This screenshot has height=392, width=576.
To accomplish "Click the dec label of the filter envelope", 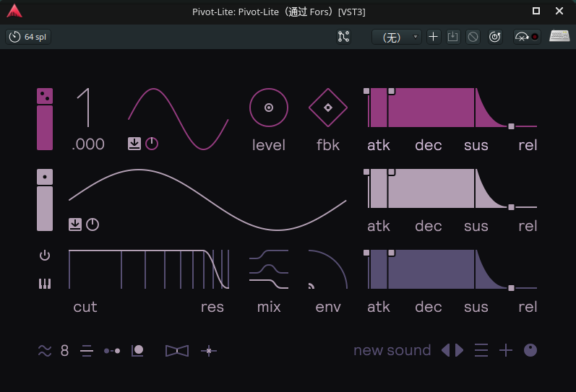I will pyautogui.click(x=429, y=307).
